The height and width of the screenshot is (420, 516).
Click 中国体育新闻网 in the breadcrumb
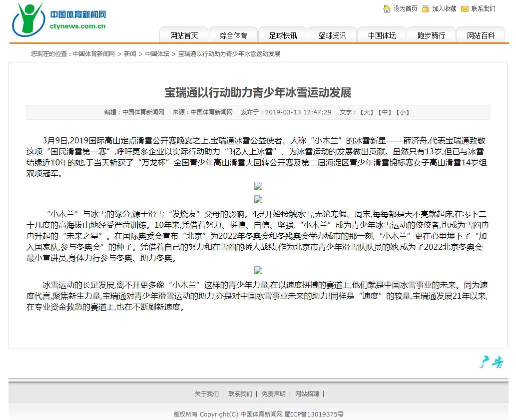tap(94, 53)
